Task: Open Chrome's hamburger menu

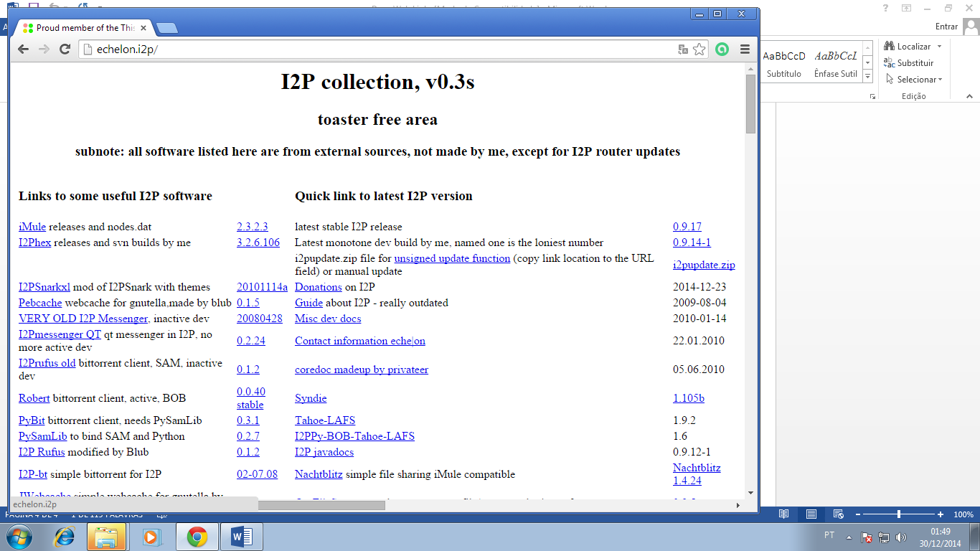Action: (745, 50)
